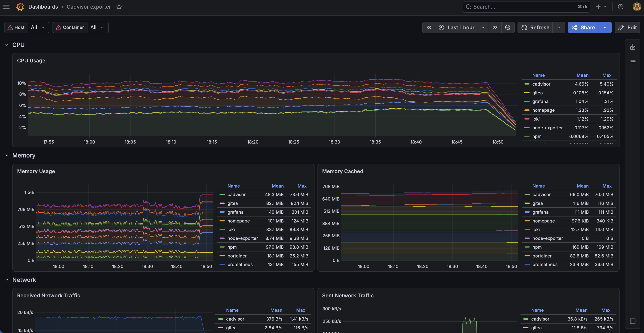Open the hamburger navigation menu
This screenshot has width=644, height=333.
[6, 7]
